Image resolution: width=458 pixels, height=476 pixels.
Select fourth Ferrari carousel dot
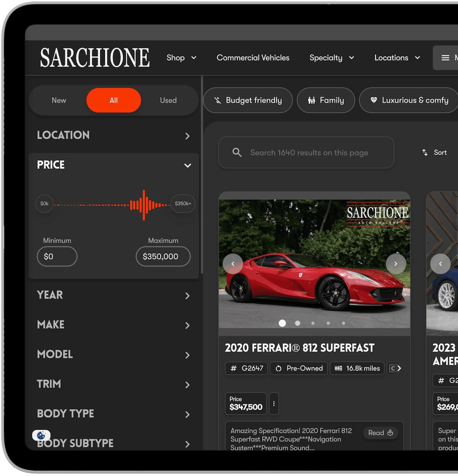tap(328, 323)
